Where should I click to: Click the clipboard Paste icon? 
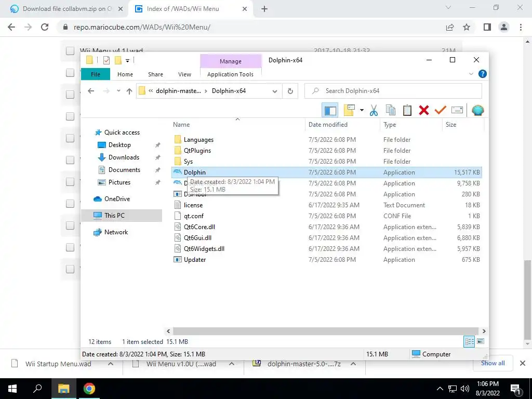(x=407, y=110)
